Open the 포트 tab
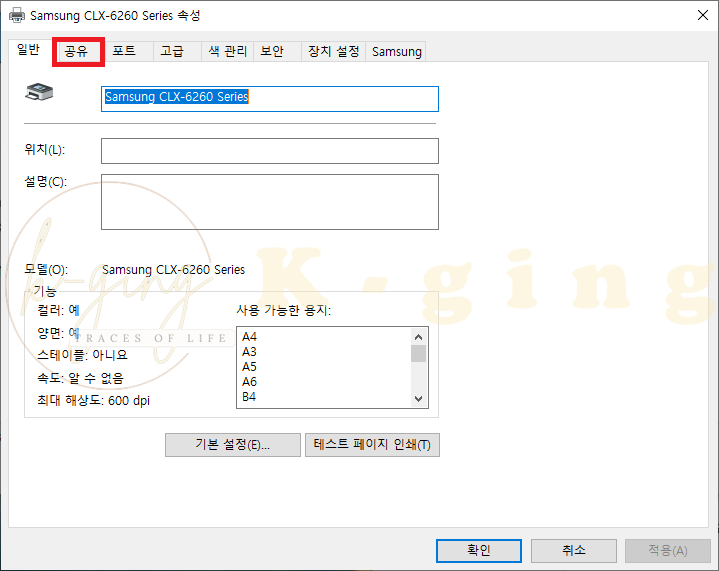 click(128, 51)
